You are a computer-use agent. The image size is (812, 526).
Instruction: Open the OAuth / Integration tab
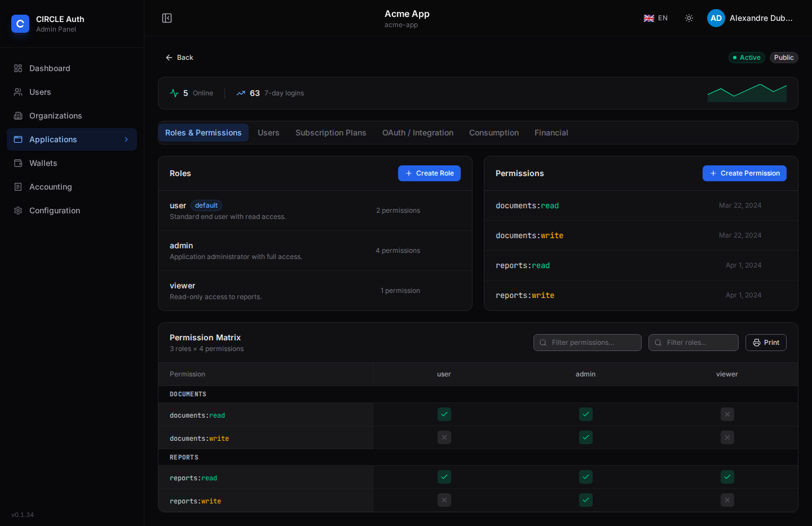click(418, 133)
